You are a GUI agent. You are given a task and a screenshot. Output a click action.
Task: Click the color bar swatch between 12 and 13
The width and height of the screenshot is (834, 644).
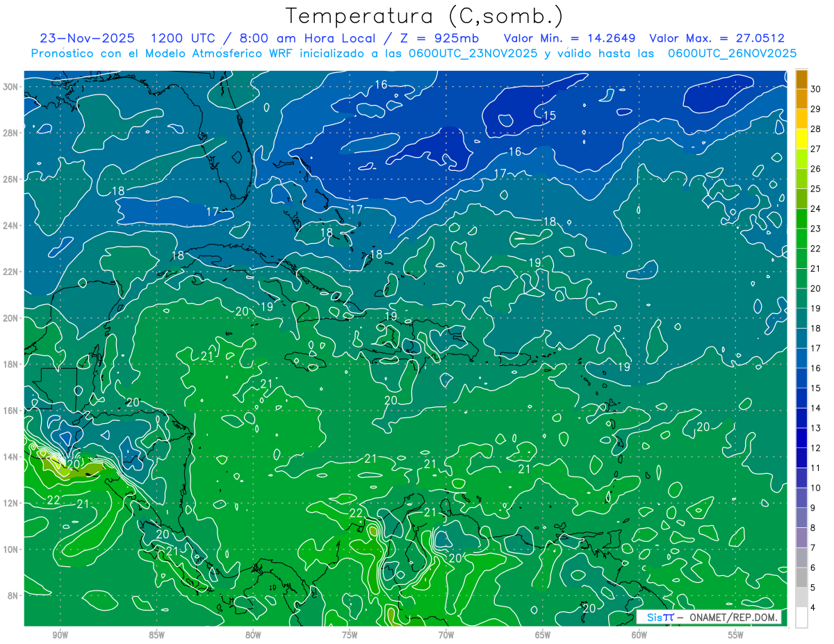pos(801,438)
